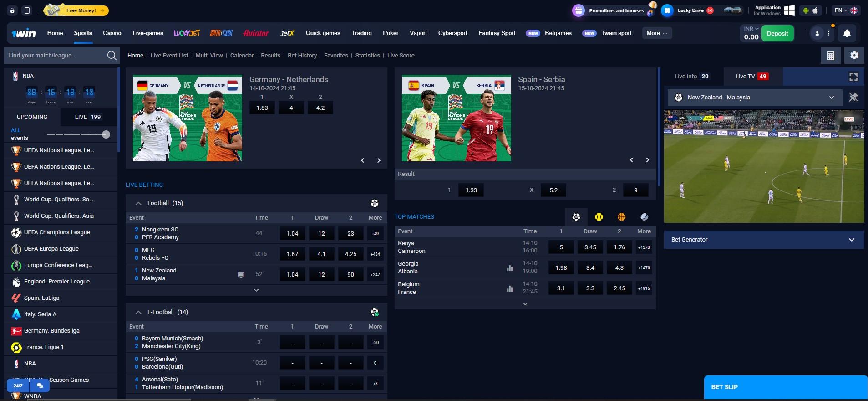The height and width of the screenshot is (401, 868).
Task: Click the stream icon for New Zealand match
Action: pyautogui.click(x=241, y=275)
